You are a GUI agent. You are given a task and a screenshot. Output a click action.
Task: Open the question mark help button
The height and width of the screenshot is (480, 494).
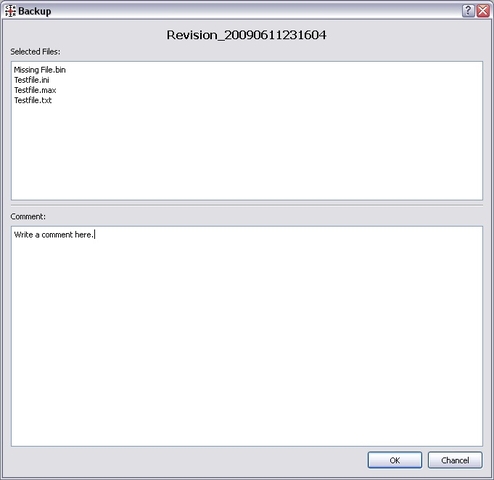[x=468, y=11]
